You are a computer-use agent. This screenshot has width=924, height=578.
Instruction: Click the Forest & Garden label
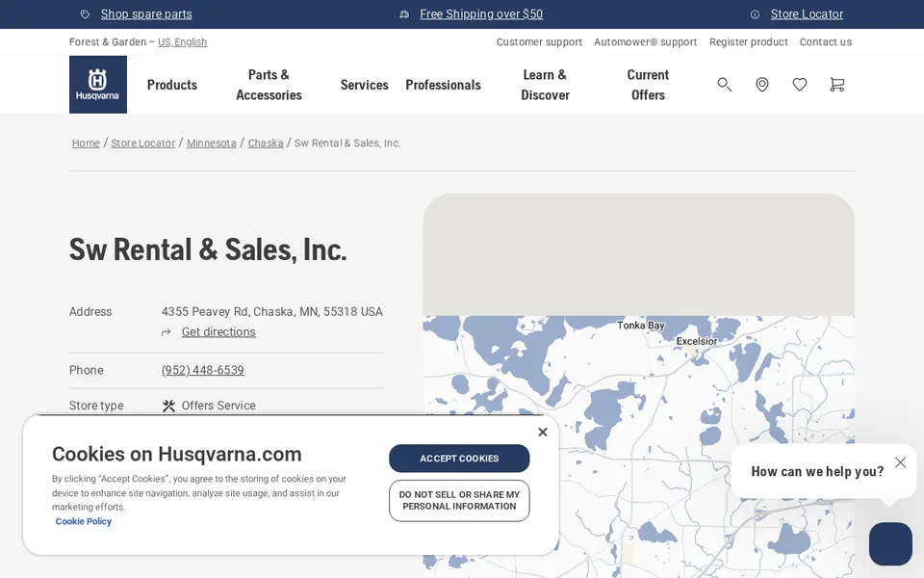[x=107, y=41]
